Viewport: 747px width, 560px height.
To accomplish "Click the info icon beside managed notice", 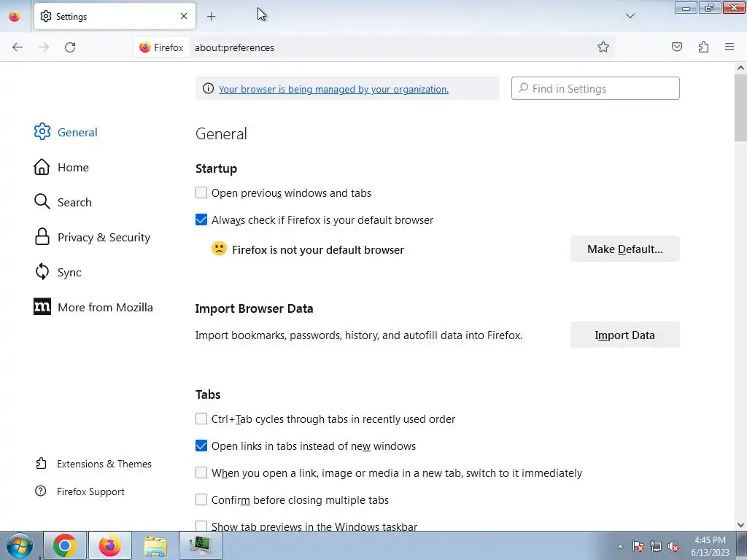I will (208, 88).
